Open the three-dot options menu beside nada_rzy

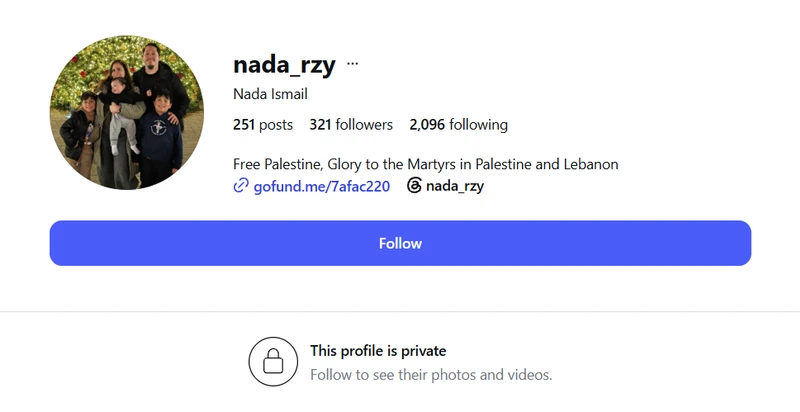[x=352, y=64]
